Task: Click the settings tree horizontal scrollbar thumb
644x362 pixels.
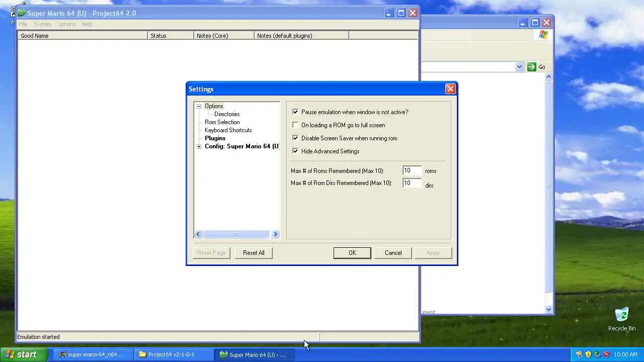Action: 236,234
